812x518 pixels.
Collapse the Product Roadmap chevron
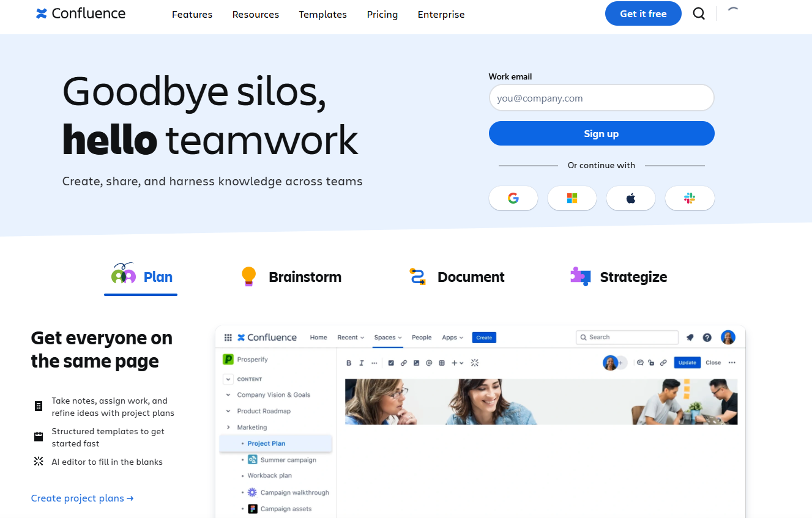pos(228,411)
